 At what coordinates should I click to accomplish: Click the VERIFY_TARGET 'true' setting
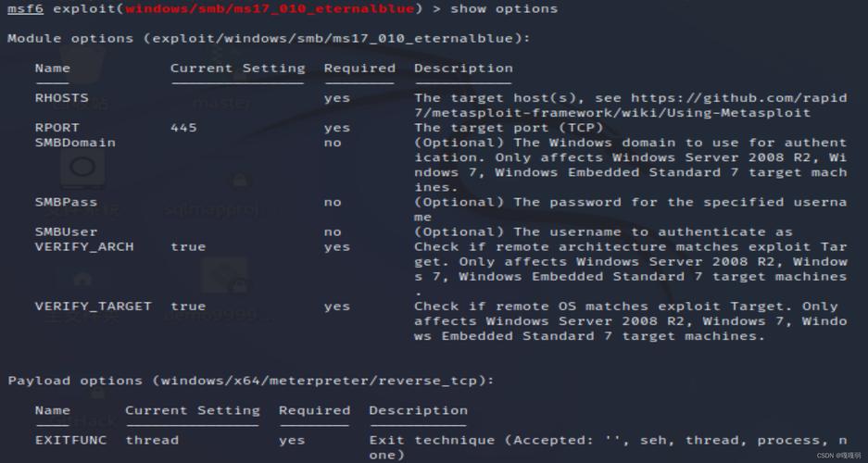188,306
